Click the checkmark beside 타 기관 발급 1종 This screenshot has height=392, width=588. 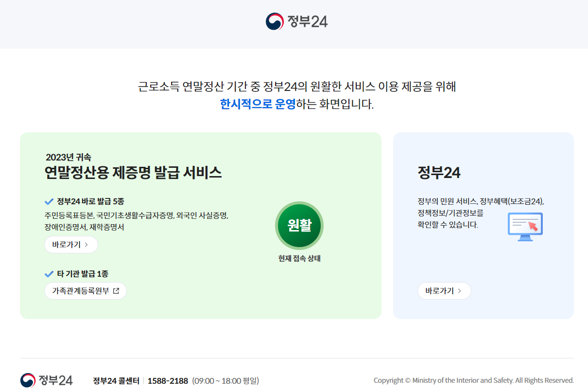(x=49, y=274)
